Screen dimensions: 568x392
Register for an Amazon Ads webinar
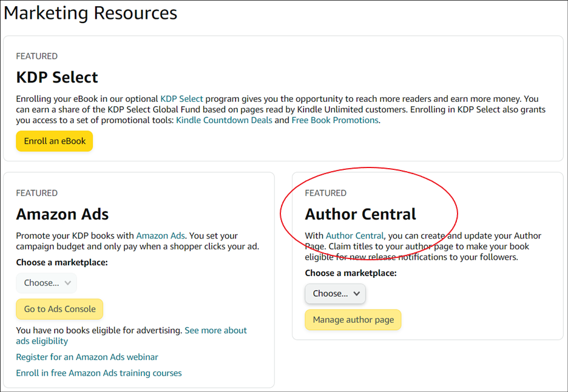[87, 357]
